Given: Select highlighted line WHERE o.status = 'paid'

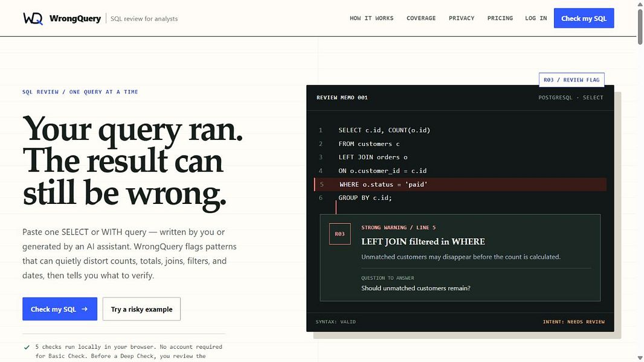Looking at the screenshot, I should click(460, 184).
